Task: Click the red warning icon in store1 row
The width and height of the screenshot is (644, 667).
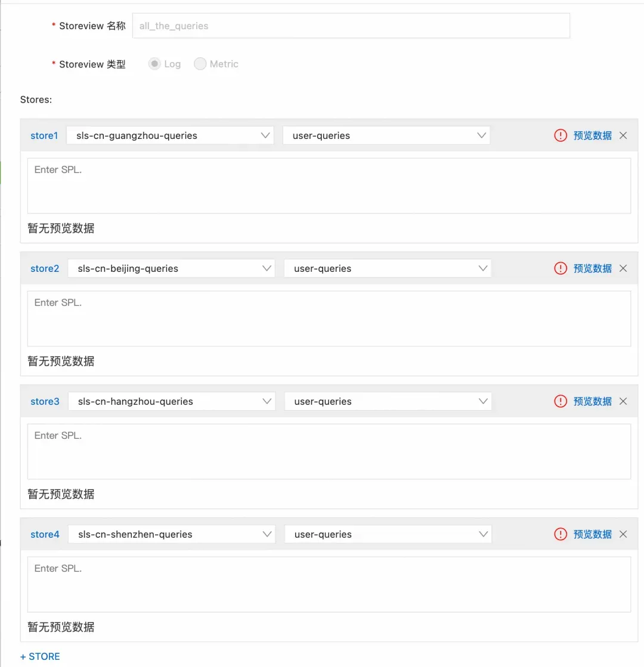Action: 560,135
